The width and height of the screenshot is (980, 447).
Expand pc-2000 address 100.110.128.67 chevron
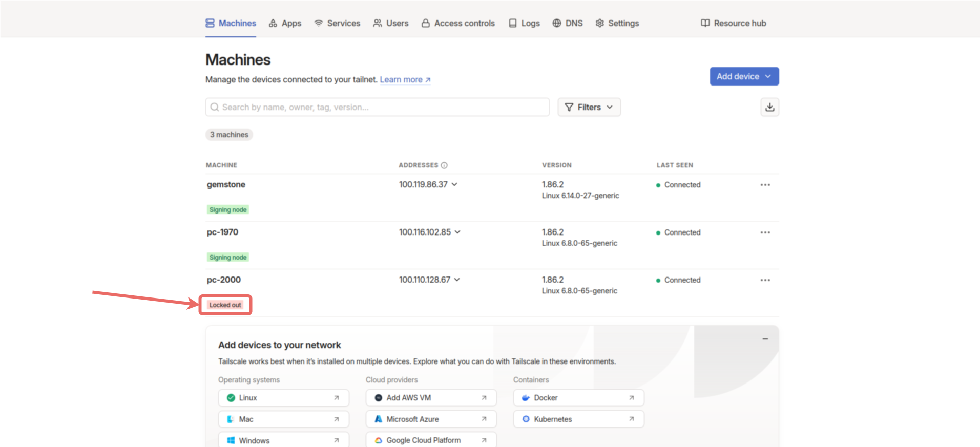(457, 280)
